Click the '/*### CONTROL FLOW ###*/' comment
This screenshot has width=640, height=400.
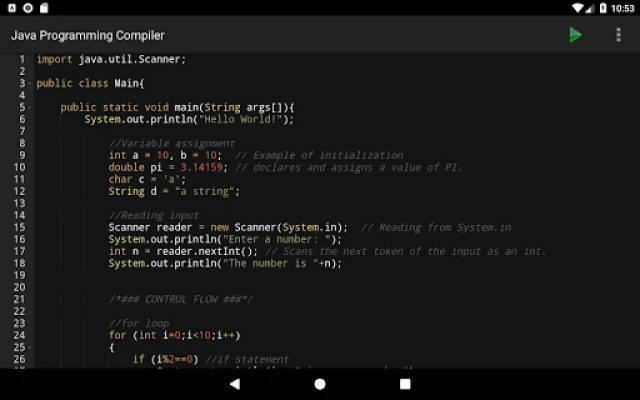pyautogui.click(x=181, y=299)
